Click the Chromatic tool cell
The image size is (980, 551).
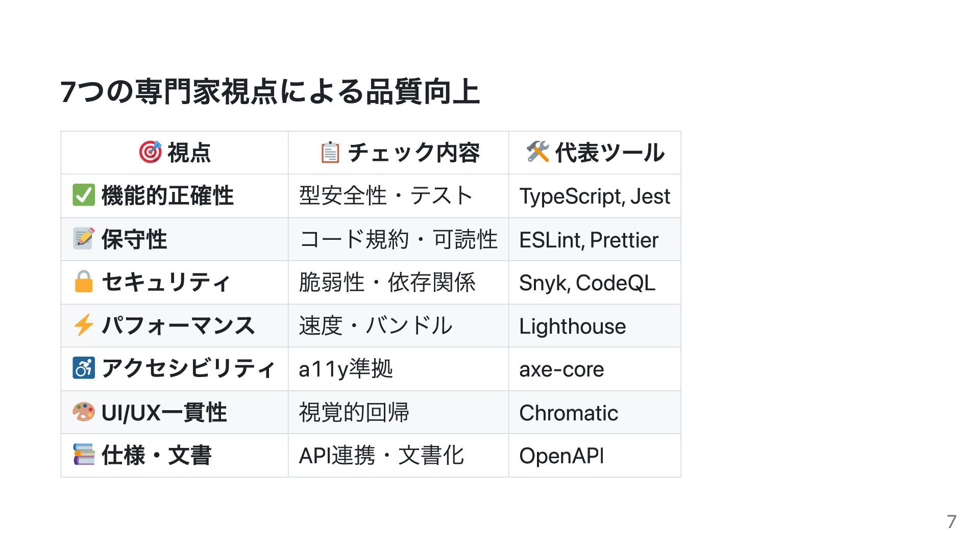[595, 412]
